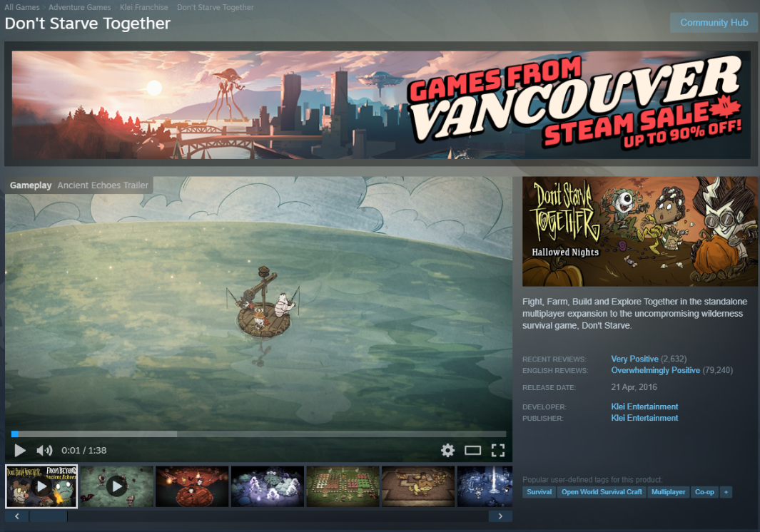Open All Games breadcrumb link
The height and width of the screenshot is (532, 760).
tap(22, 7)
